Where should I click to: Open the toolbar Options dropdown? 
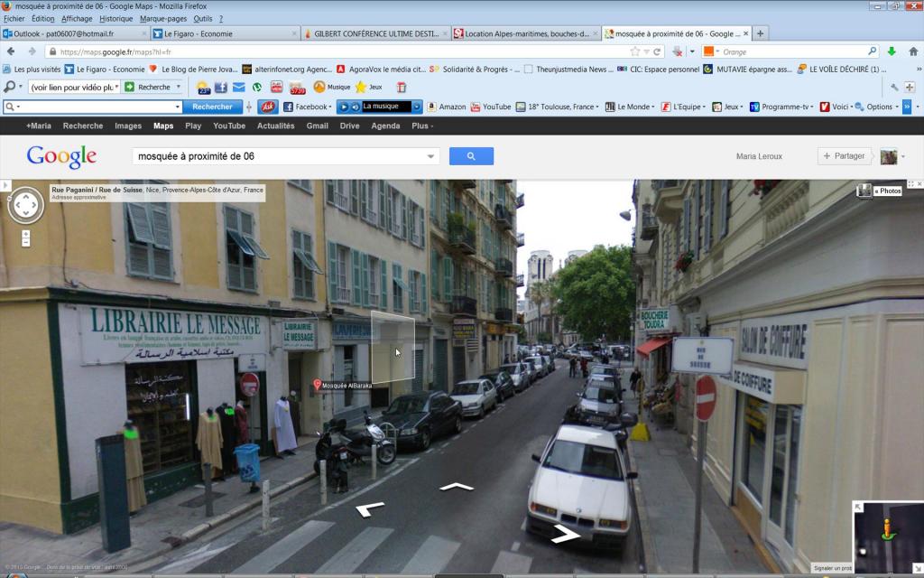point(896,107)
